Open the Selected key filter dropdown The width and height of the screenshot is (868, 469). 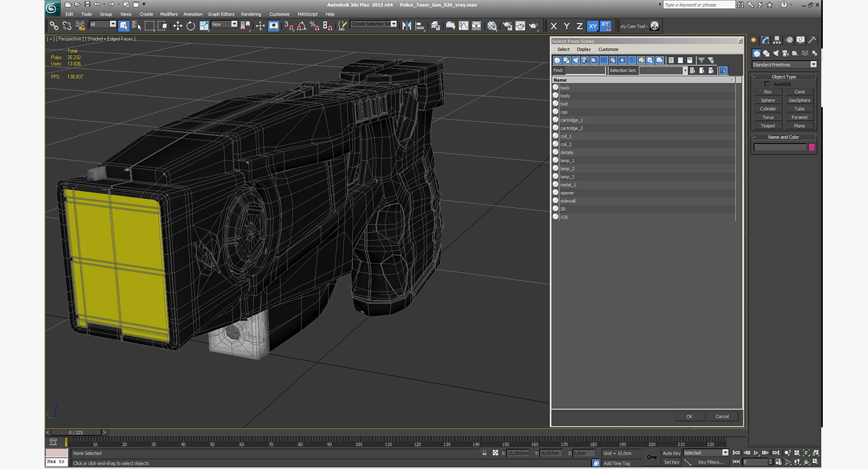click(x=706, y=453)
